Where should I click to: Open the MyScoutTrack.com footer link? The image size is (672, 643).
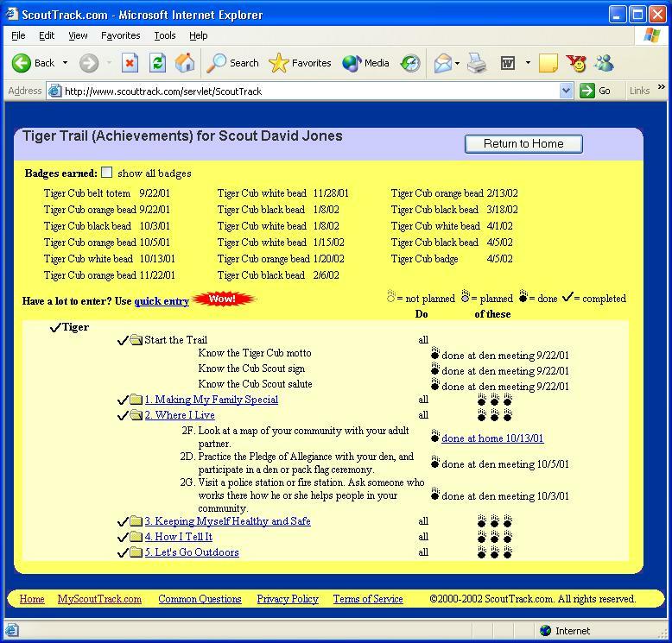coord(99,599)
